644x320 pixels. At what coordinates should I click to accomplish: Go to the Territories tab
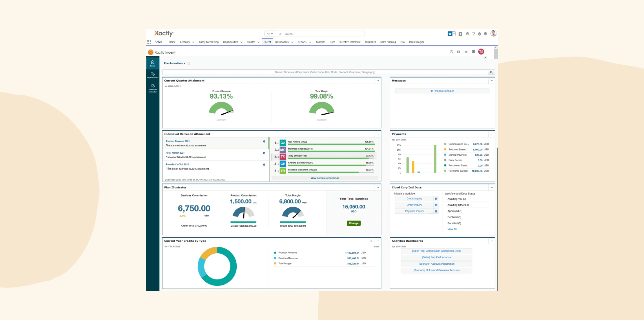370,42
